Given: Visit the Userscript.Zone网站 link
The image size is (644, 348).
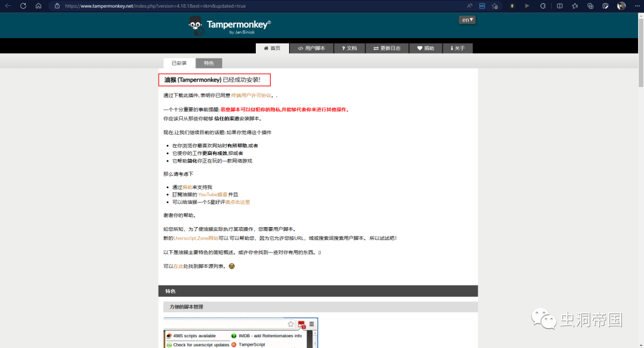Looking at the screenshot, I should 196,238.
